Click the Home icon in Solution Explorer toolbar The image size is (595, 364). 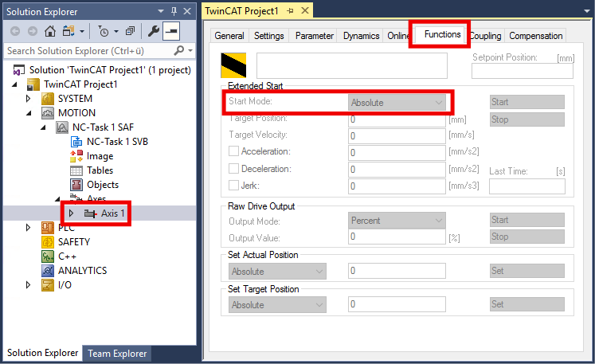point(50,31)
